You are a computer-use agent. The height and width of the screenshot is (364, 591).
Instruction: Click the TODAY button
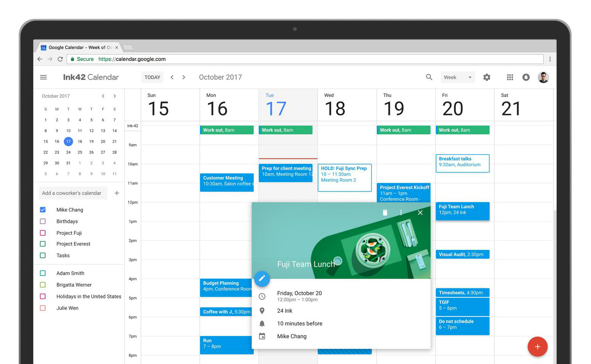coord(152,77)
